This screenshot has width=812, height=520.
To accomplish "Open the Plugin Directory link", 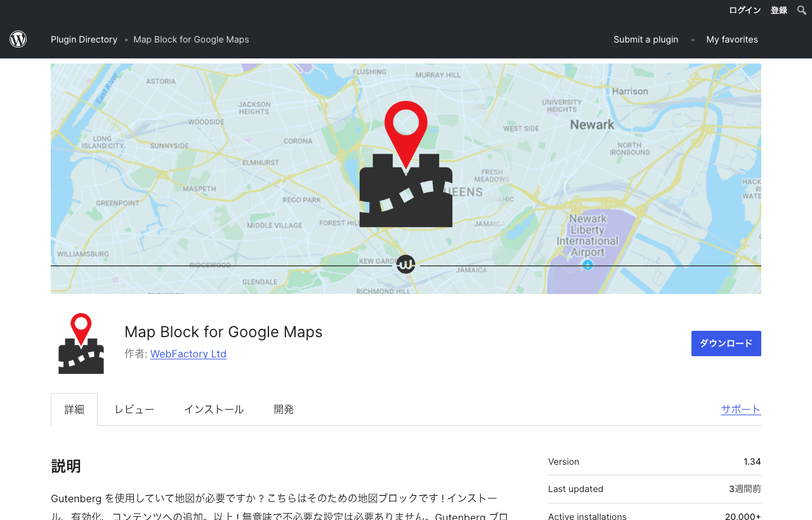I will [x=84, y=39].
